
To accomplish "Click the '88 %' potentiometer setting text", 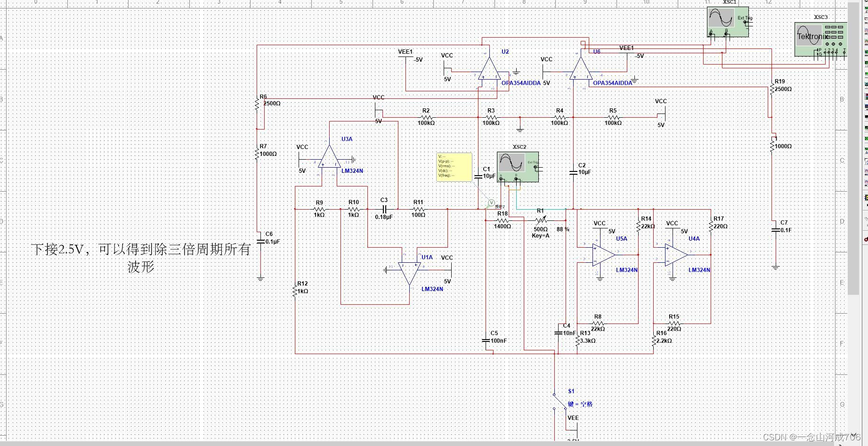I will click(x=563, y=229).
